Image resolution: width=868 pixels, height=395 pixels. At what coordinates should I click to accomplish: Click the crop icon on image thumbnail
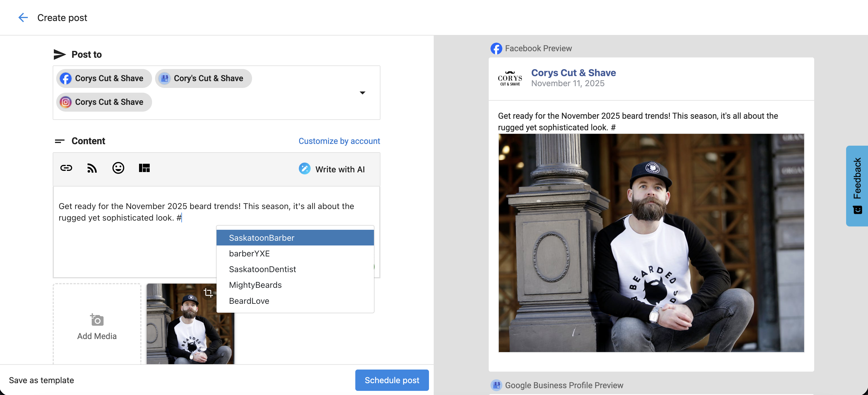[x=208, y=293]
